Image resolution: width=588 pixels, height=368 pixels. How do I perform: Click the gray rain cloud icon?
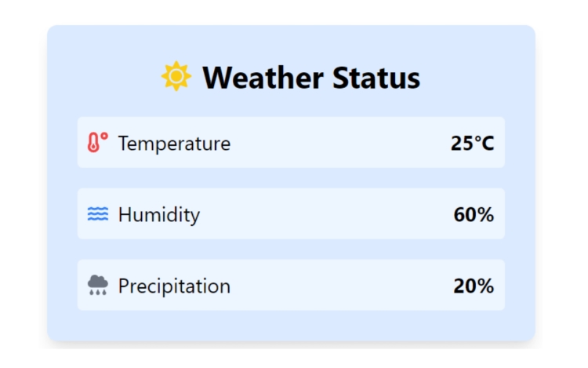(x=98, y=285)
